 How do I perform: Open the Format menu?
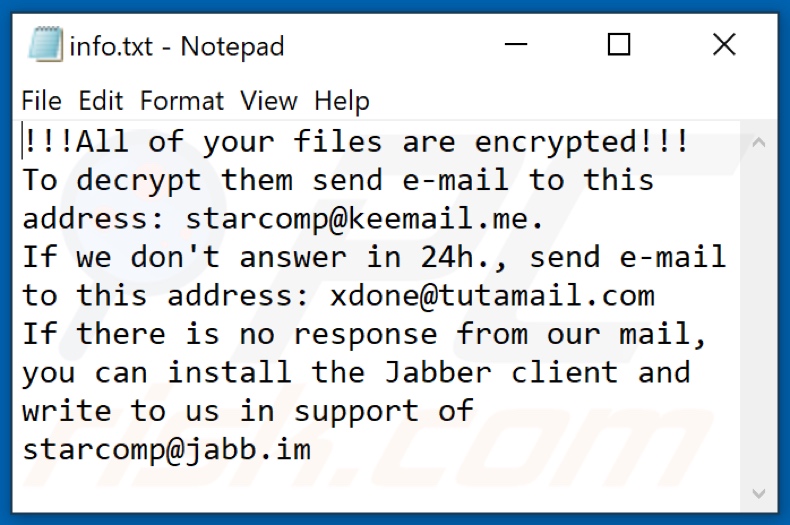pos(182,101)
